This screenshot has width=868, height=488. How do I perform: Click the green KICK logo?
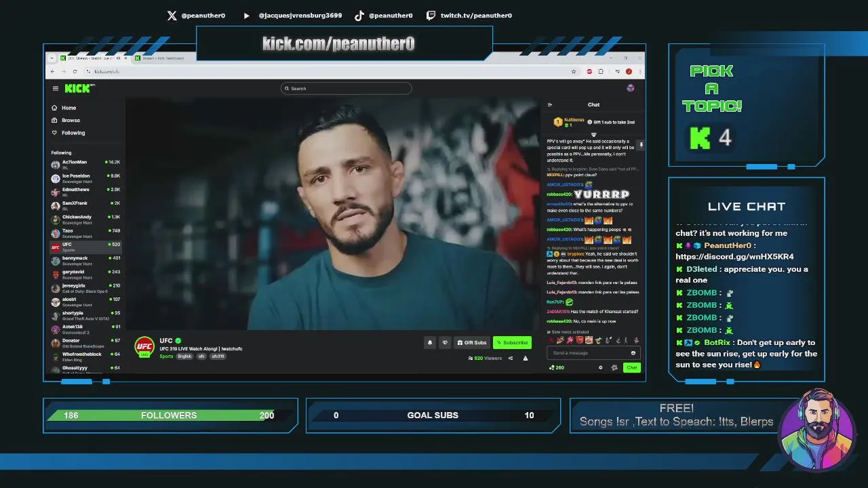point(79,88)
